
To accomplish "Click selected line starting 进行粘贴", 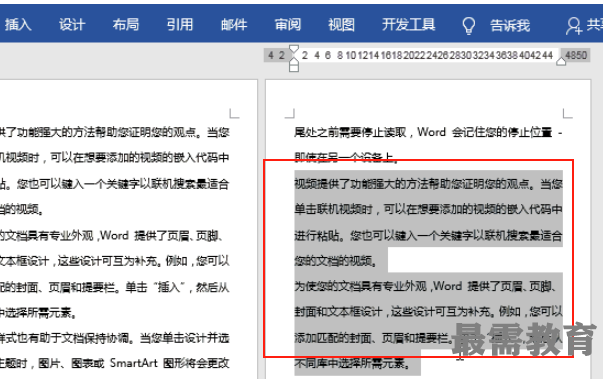I will coord(428,235).
